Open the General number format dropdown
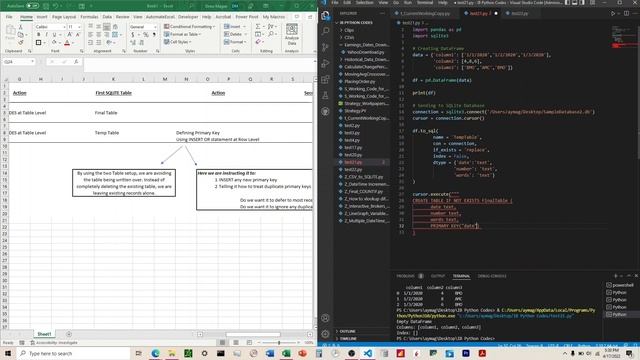The image size is (640, 360). tap(155, 27)
